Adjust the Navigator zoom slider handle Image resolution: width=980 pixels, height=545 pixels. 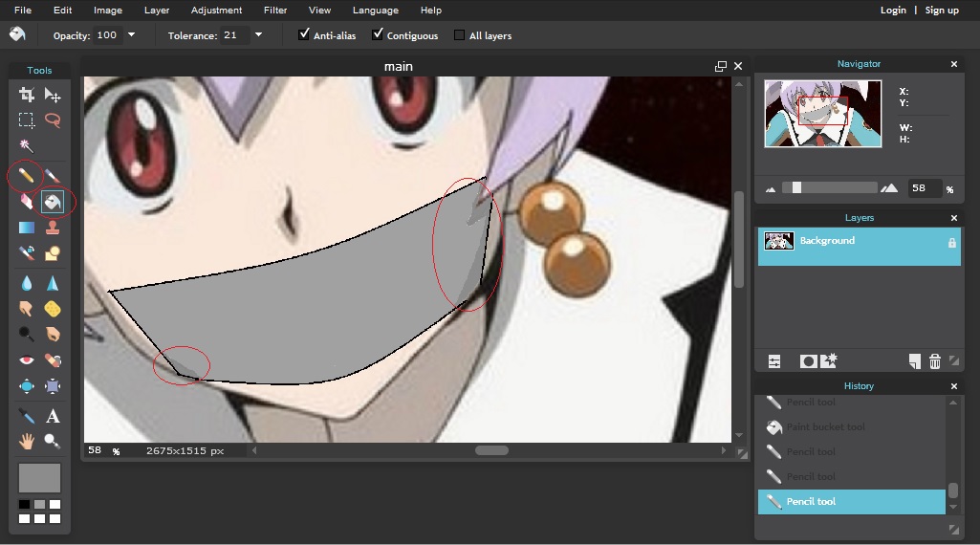[x=796, y=187]
